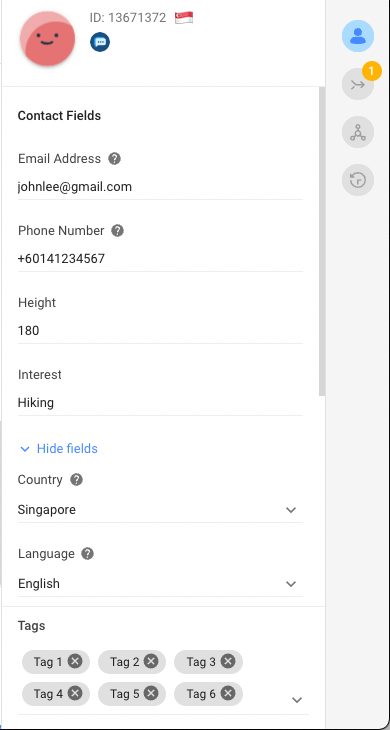Click the Height field showing 180

tap(160, 331)
